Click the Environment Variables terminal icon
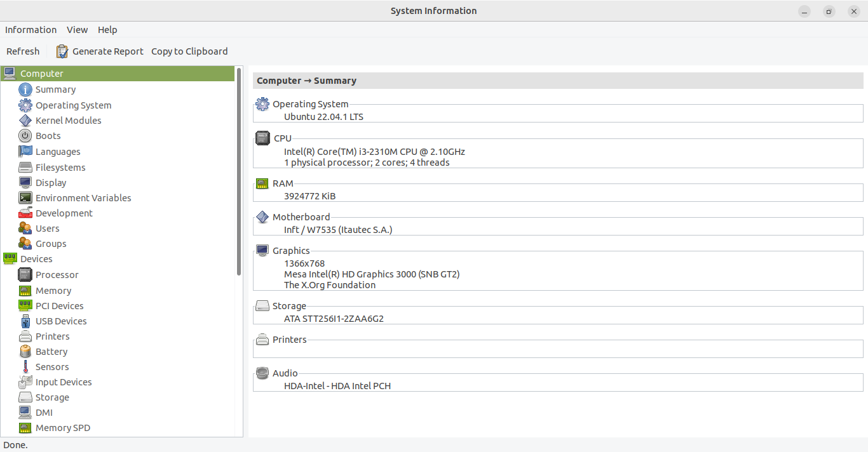This screenshot has height=452, width=868. pyautogui.click(x=25, y=198)
